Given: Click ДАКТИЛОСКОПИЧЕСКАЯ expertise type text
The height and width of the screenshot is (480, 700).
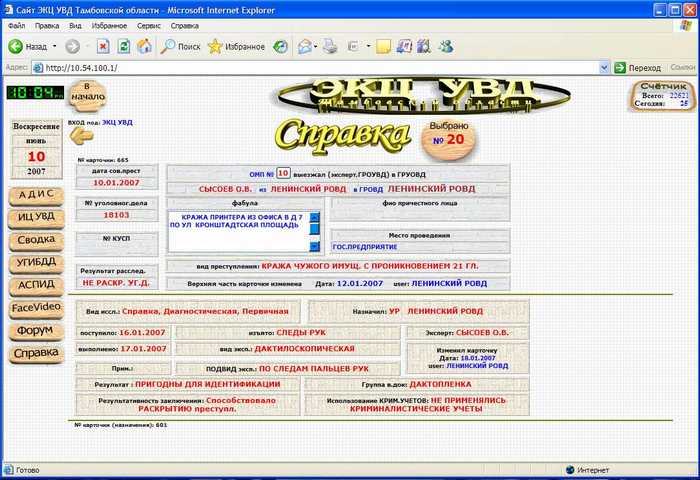Looking at the screenshot, I should click(304, 349).
